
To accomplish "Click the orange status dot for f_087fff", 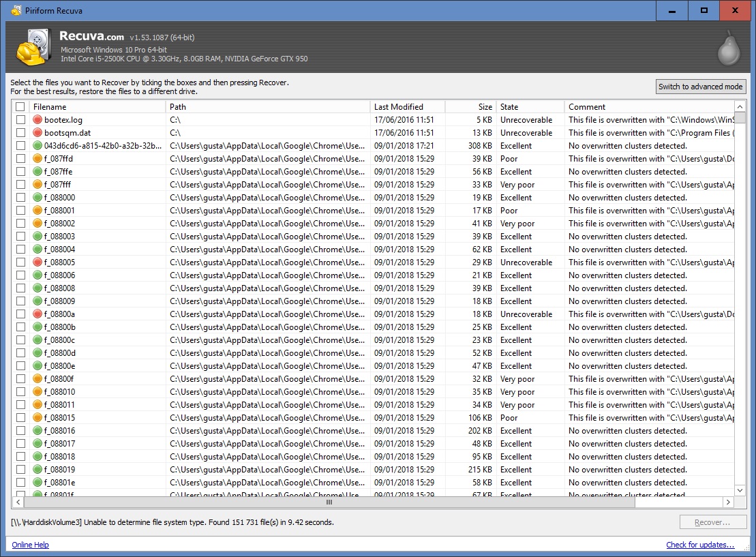I will pos(37,185).
